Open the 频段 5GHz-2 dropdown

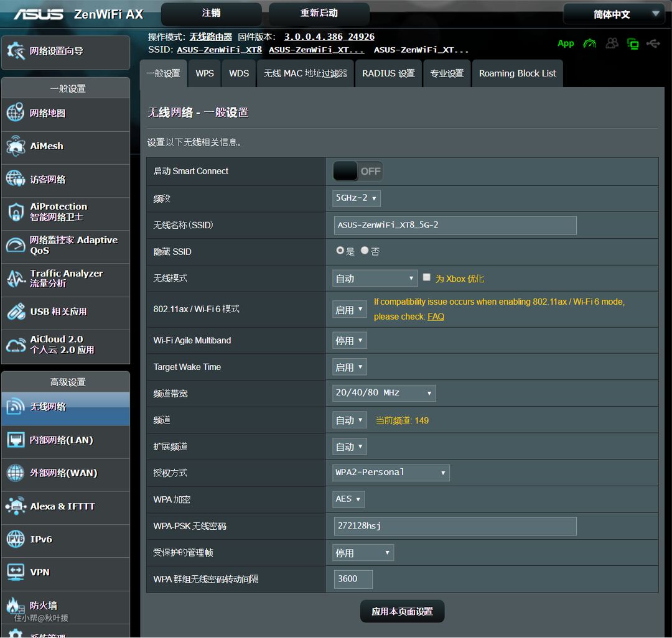click(x=357, y=198)
